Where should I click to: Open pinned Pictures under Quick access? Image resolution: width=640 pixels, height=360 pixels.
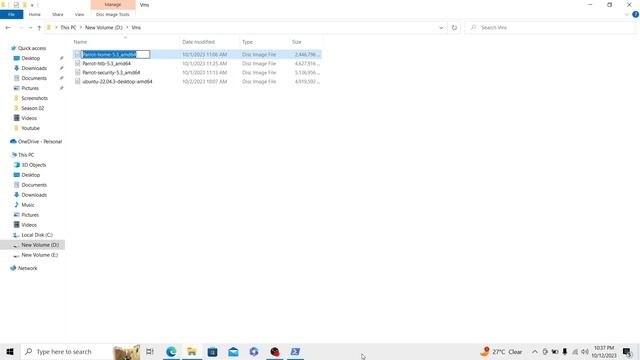tap(30, 88)
